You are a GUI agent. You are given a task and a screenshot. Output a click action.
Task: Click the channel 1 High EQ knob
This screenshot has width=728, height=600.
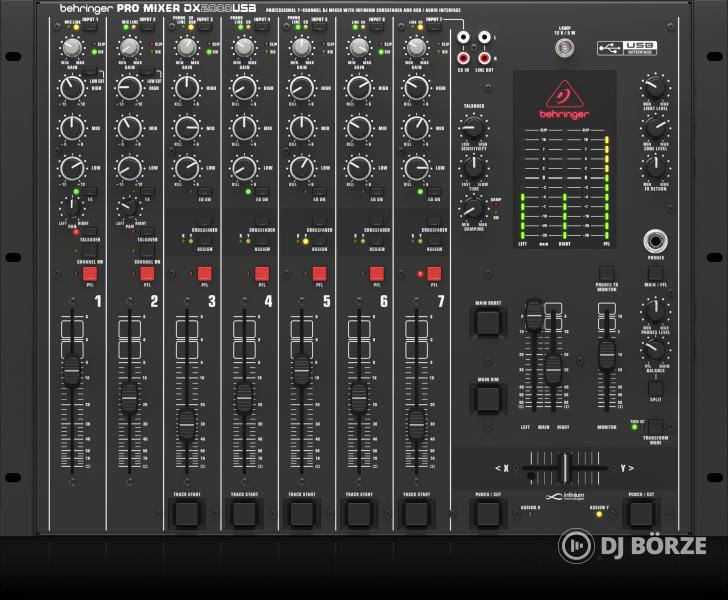72,88
